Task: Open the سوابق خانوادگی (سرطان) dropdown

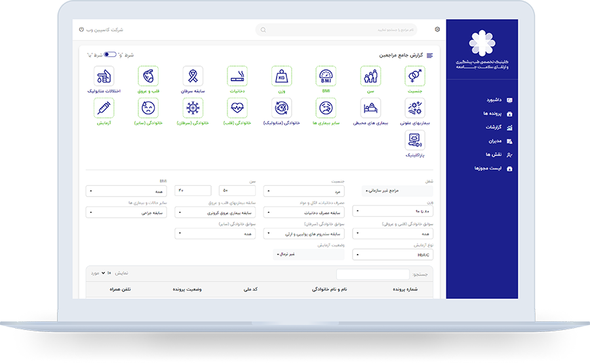Action: pyautogui.click(x=304, y=233)
